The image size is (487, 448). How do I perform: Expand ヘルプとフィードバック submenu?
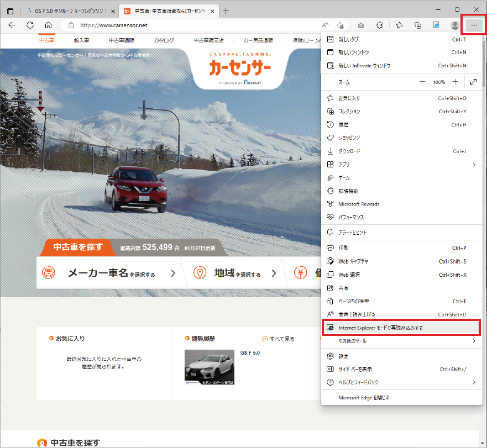(x=401, y=382)
